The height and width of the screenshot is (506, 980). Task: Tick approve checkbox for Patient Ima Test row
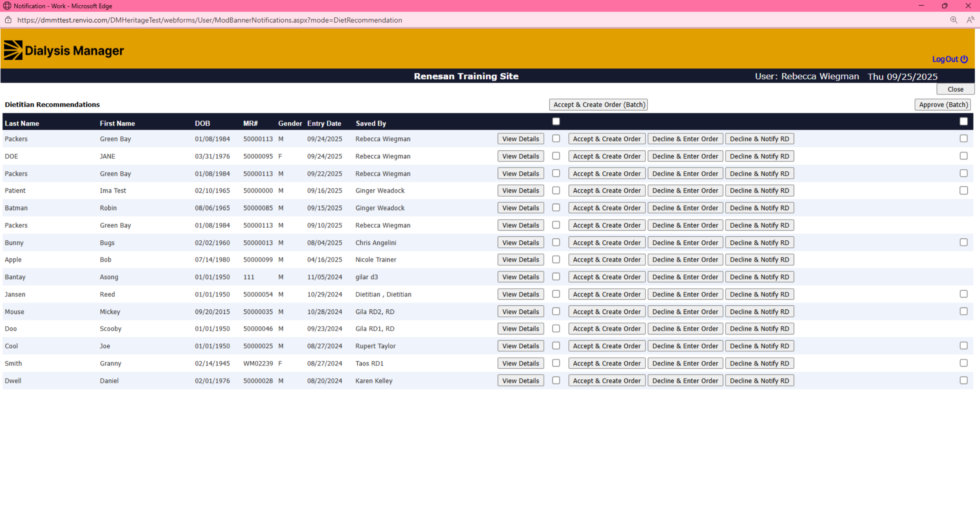point(963,190)
